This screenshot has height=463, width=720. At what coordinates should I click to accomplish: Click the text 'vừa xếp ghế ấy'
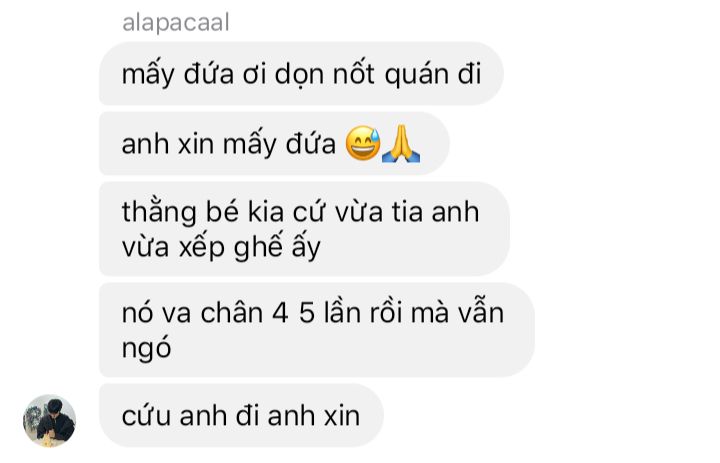click(221, 248)
